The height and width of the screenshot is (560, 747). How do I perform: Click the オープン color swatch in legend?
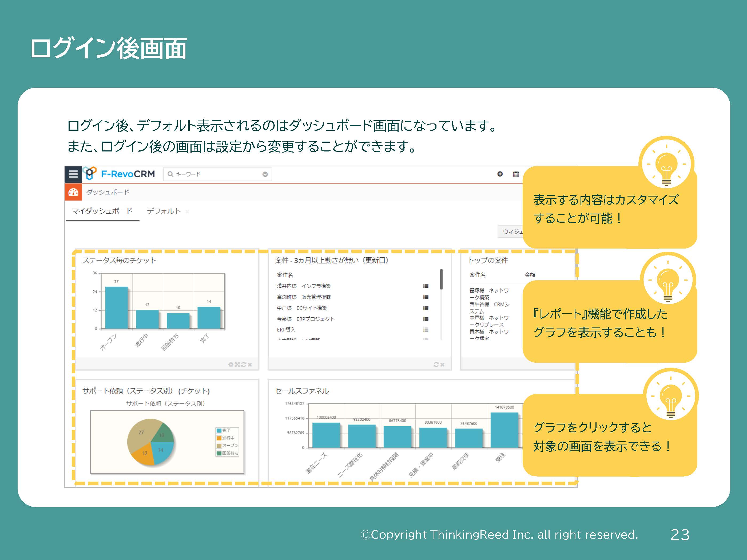219,446
